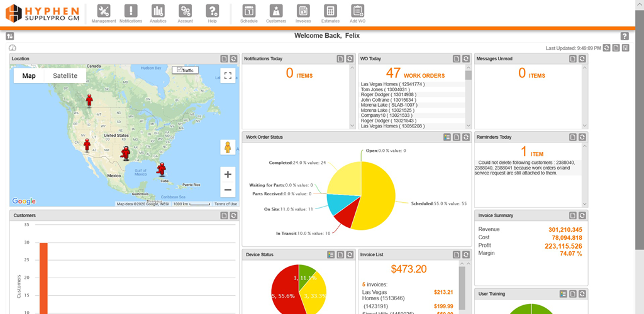Image resolution: width=644 pixels, height=314 pixels.
Task: Click the blue On Site pie slice
Action: (339, 204)
